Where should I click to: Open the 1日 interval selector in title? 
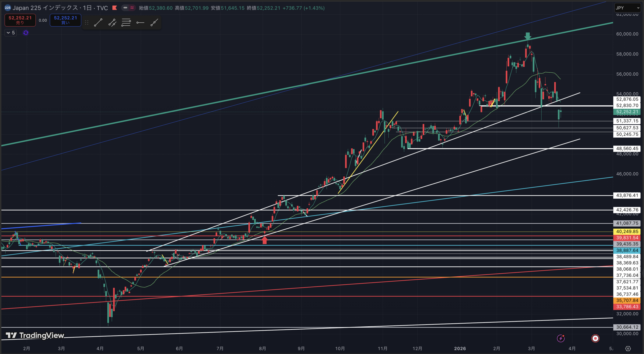pyautogui.click(x=87, y=8)
